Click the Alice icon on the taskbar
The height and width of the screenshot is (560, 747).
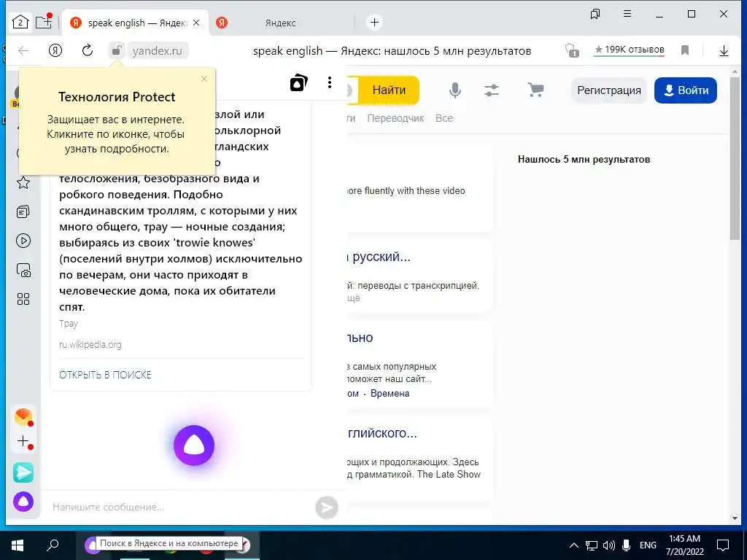pos(91,545)
